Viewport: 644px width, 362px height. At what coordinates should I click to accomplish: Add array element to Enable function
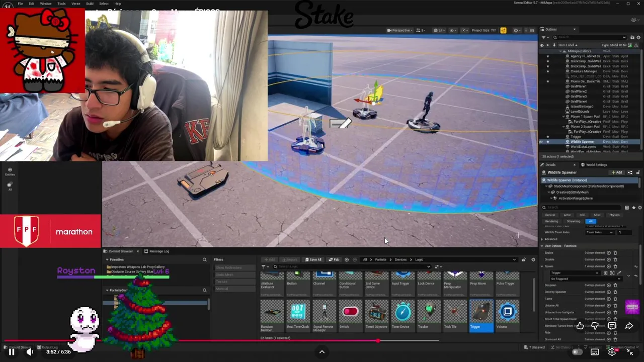pyautogui.click(x=609, y=253)
